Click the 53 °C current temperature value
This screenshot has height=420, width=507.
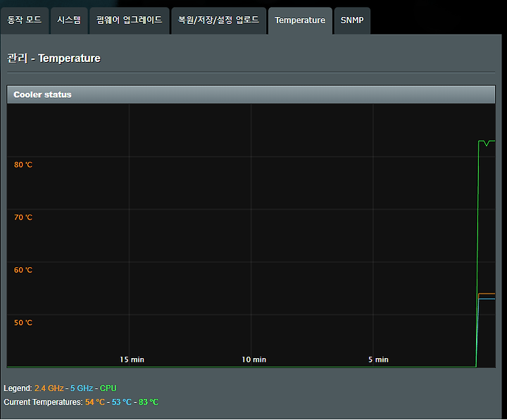click(122, 402)
